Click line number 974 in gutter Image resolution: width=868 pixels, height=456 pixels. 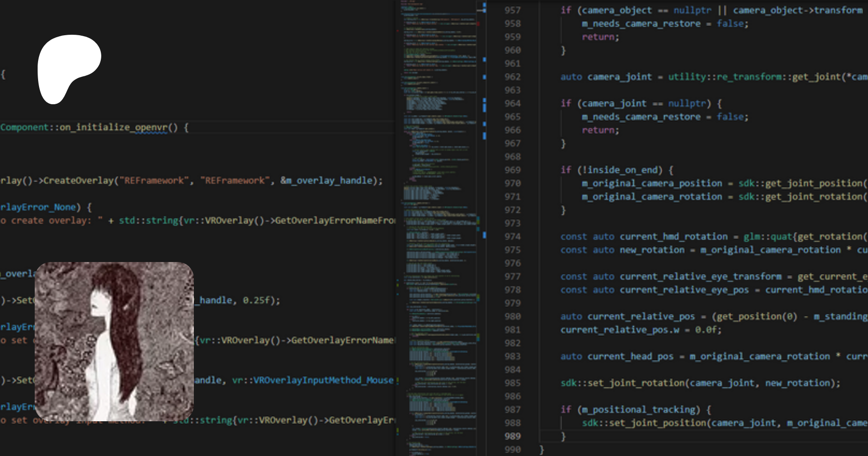point(512,236)
